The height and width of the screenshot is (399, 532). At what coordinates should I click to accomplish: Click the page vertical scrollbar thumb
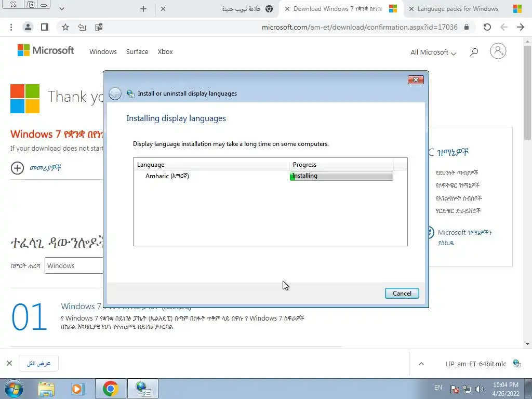pyautogui.click(x=527, y=91)
